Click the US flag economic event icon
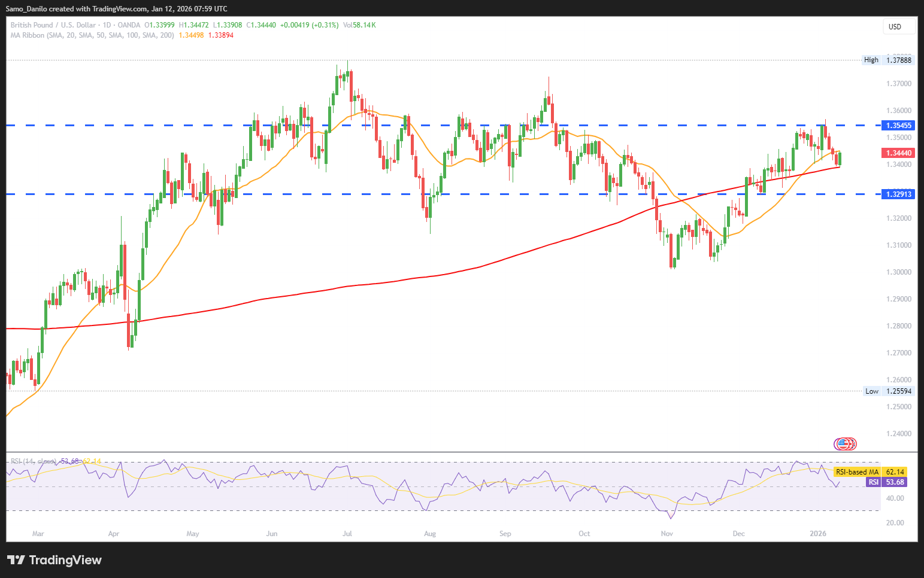Screen dimensions: 924x578 (x=843, y=444)
